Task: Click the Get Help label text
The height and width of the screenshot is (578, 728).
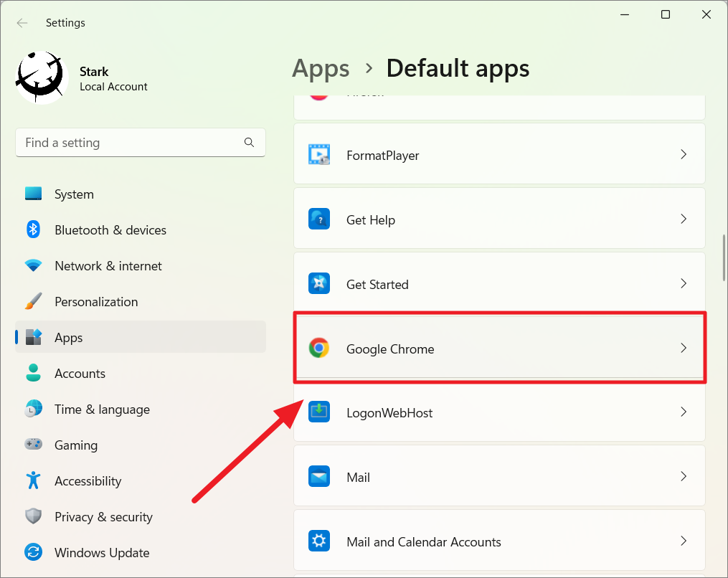Action: pyautogui.click(x=371, y=219)
